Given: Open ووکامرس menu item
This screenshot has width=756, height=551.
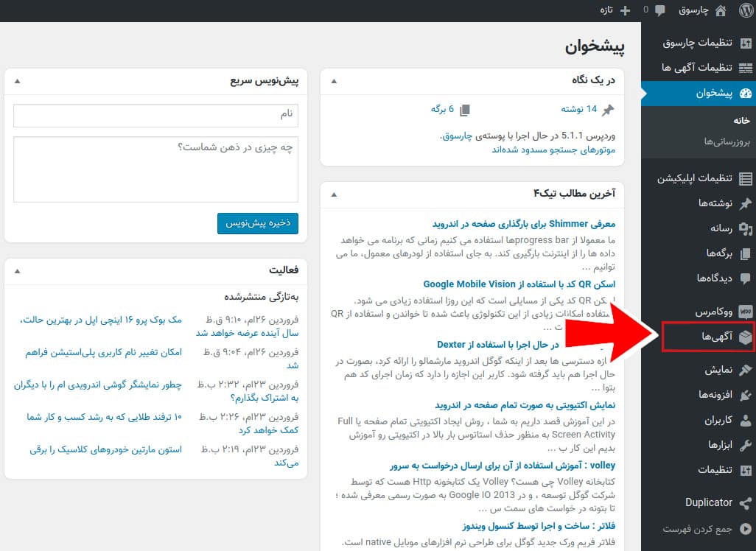Looking at the screenshot, I should coord(713,312).
